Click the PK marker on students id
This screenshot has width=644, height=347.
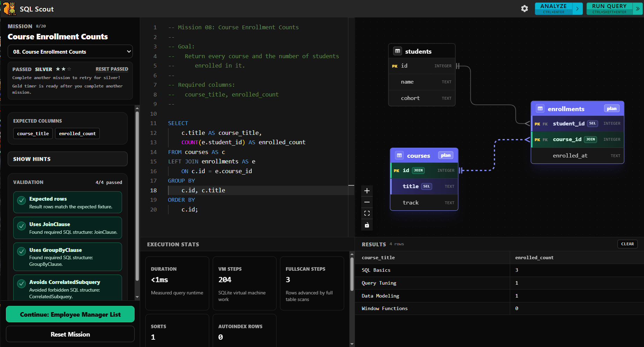tap(395, 66)
